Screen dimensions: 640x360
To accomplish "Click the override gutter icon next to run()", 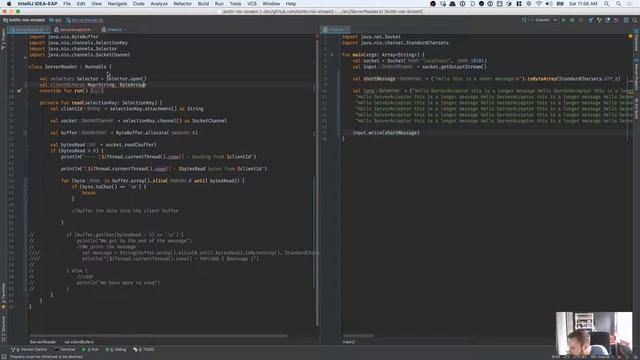I will click(x=19, y=91).
